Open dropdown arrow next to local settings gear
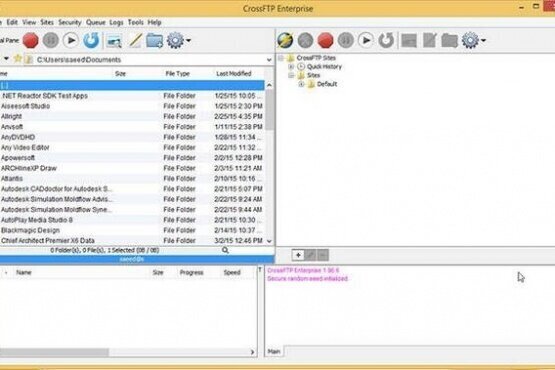Viewport: 555px width, 370px height. [189, 41]
